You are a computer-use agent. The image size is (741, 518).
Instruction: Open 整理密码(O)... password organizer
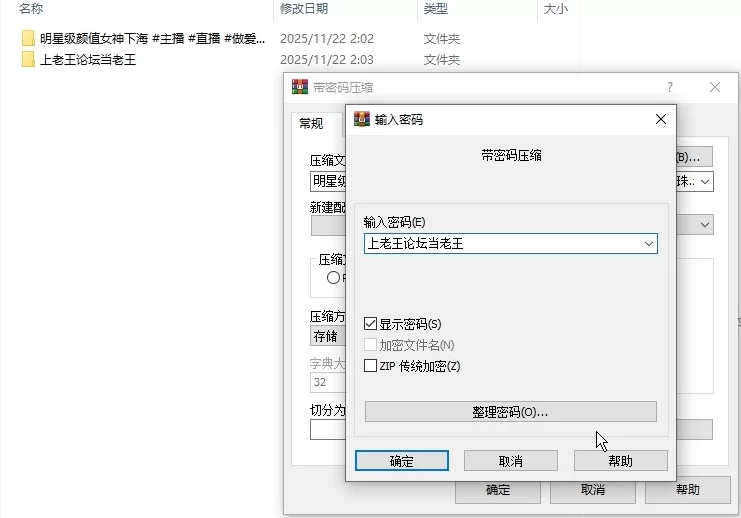click(511, 412)
